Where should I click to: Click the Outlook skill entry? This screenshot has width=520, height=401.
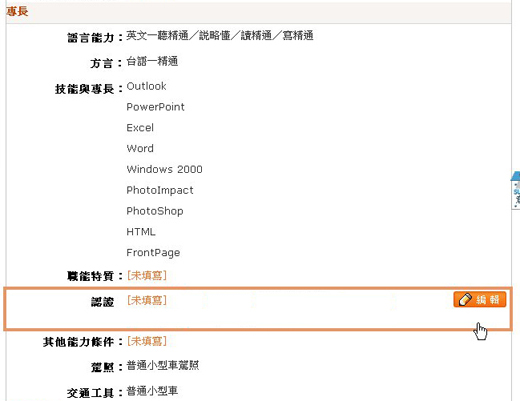146,86
